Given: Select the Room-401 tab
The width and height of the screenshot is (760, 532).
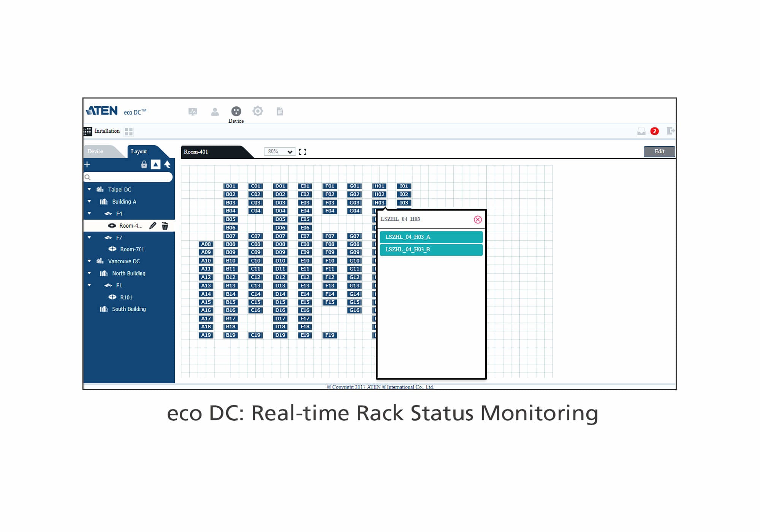Looking at the screenshot, I should (x=196, y=151).
